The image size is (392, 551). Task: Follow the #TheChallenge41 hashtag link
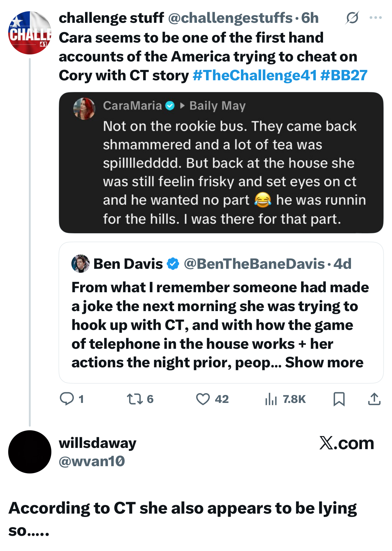pyautogui.click(x=255, y=75)
